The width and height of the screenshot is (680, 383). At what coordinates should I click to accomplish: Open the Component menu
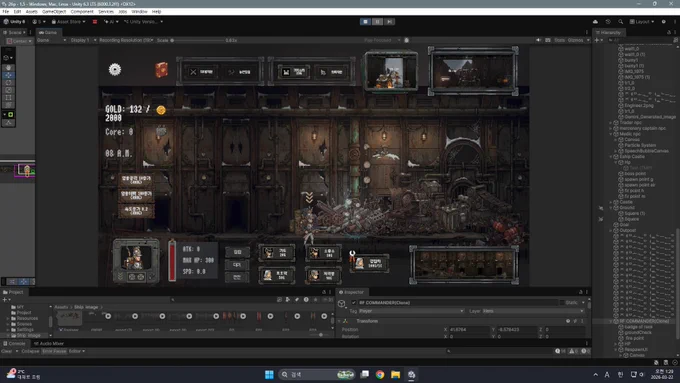82,12
